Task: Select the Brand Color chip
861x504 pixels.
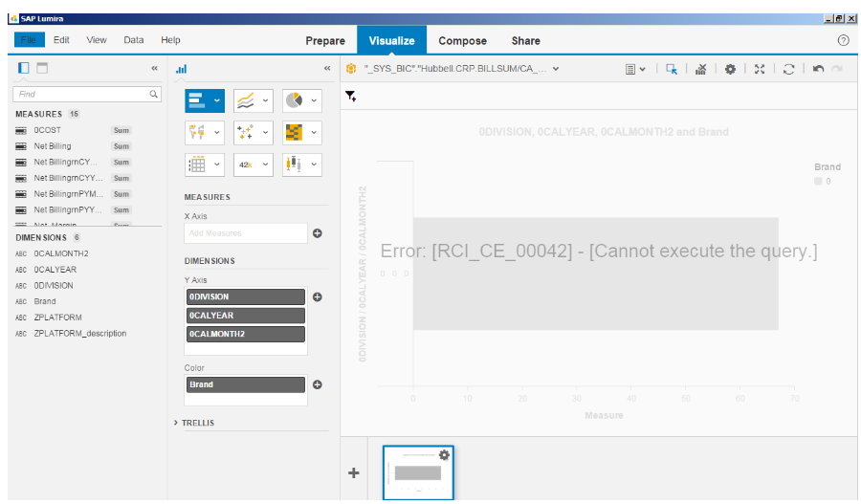Action: pos(246,384)
